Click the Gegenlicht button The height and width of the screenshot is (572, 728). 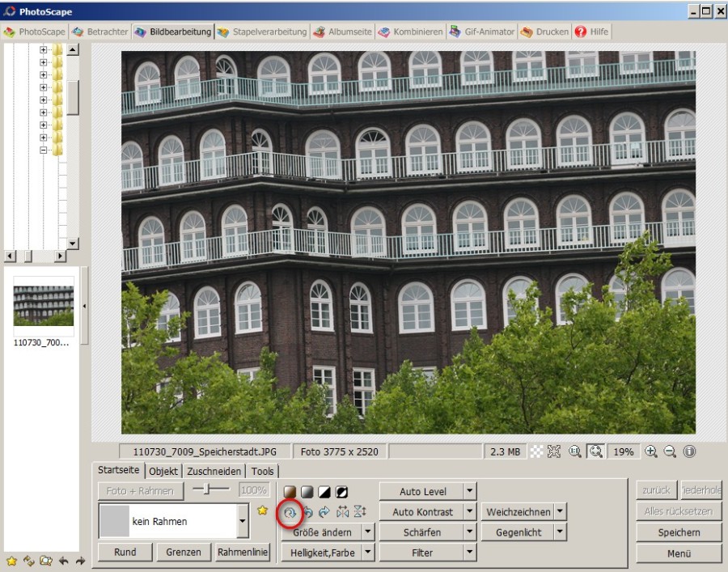coord(518,532)
